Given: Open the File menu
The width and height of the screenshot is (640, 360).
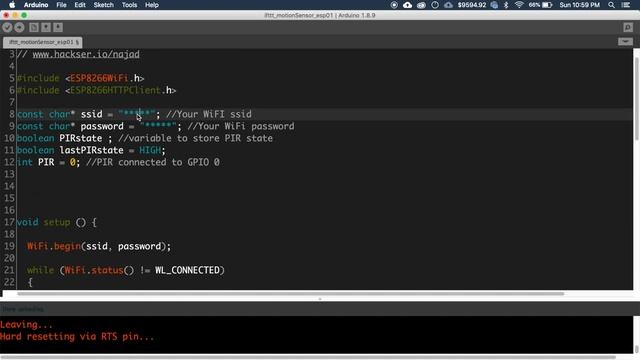Looking at the screenshot, I should tap(61, 5).
